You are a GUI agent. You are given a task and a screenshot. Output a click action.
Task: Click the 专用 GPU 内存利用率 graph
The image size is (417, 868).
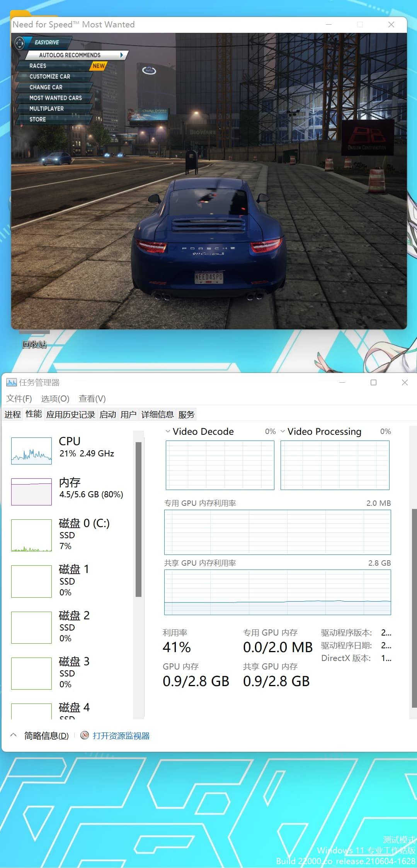pos(277,532)
